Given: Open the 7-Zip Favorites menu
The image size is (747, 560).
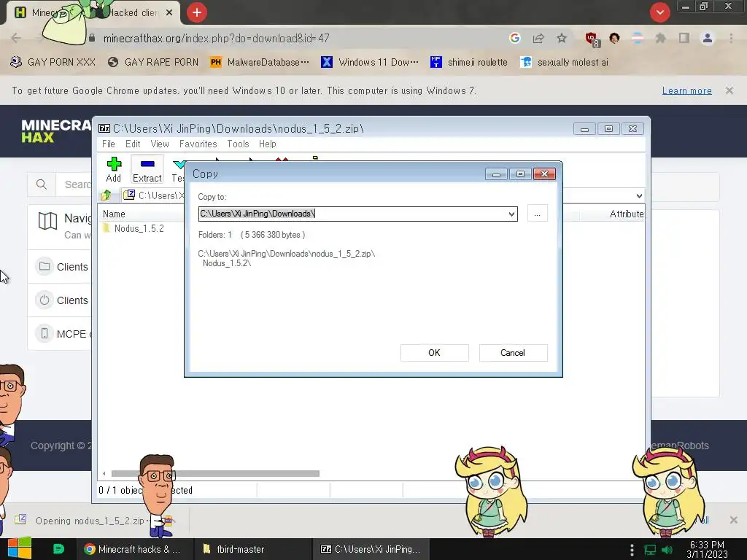Looking at the screenshot, I should click(x=198, y=144).
